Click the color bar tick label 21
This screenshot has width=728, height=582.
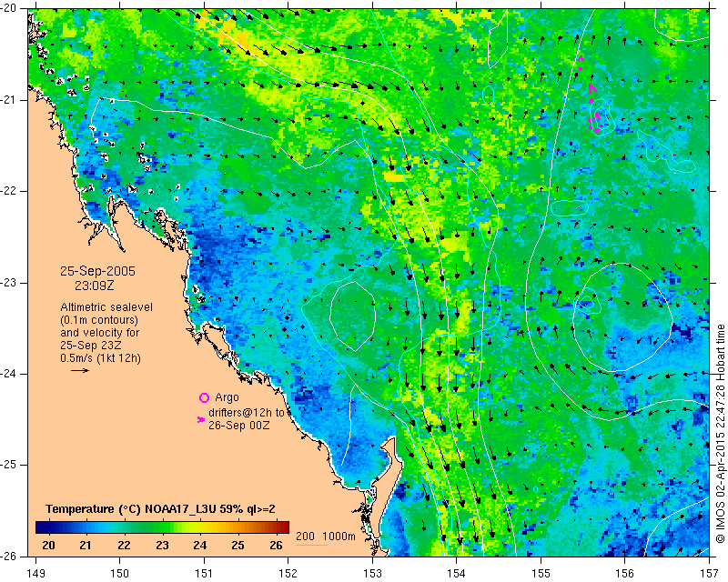pos(86,545)
